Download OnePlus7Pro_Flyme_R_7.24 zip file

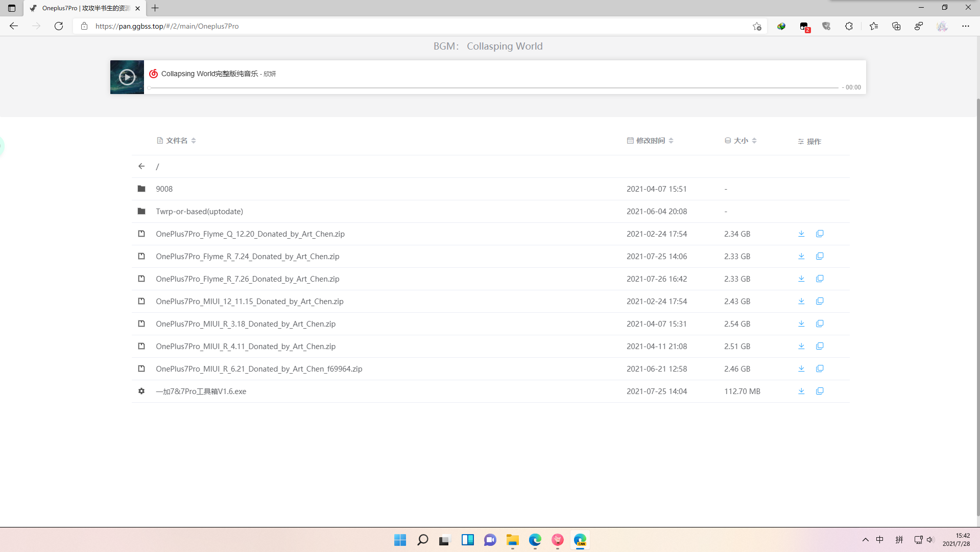[x=801, y=256]
